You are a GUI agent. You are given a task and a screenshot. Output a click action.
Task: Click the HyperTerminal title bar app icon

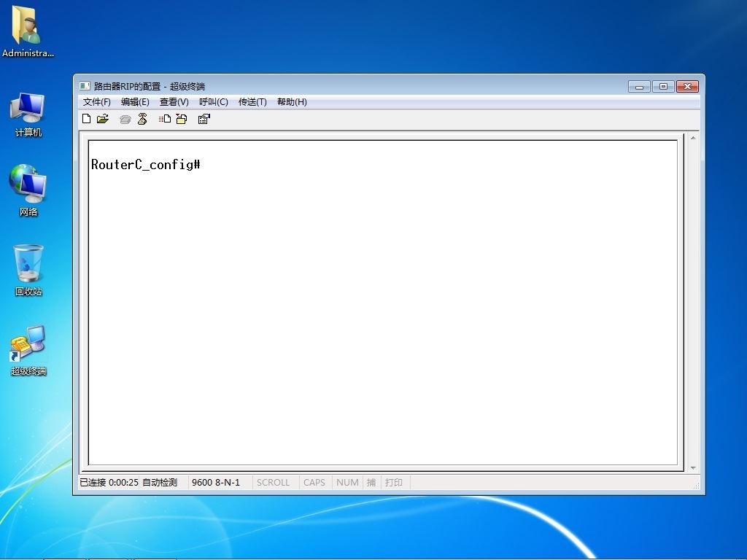(x=85, y=86)
